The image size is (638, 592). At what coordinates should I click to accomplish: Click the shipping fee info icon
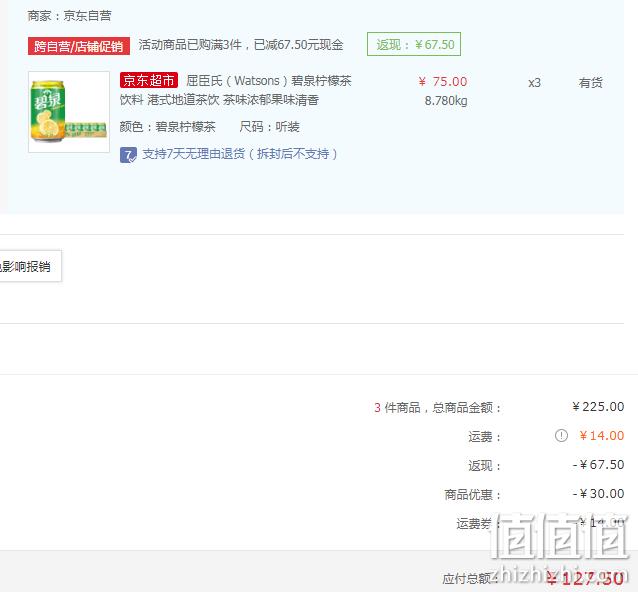pos(561,436)
